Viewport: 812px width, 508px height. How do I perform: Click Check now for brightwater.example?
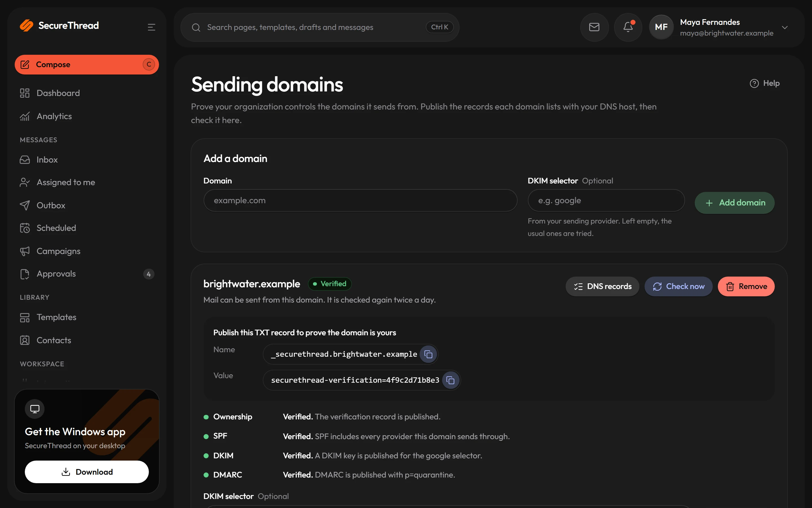click(678, 286)
